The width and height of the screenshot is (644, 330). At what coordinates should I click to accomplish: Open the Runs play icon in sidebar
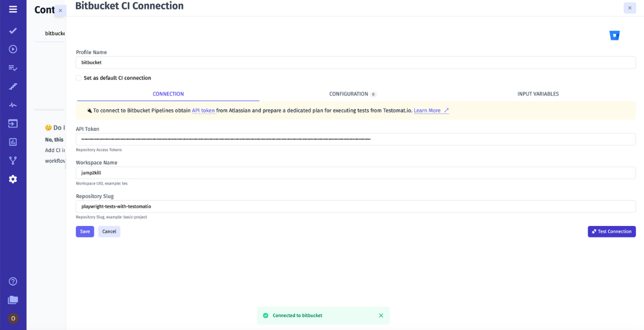tap(13, 49)
